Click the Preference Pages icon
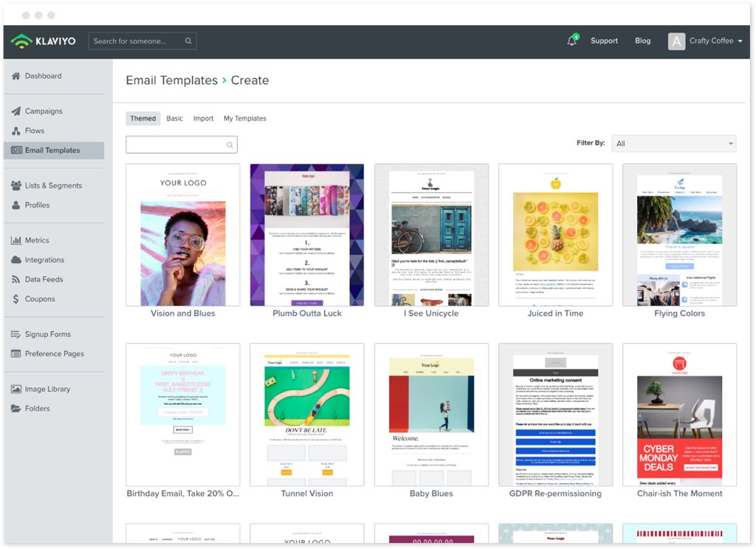 16,354
